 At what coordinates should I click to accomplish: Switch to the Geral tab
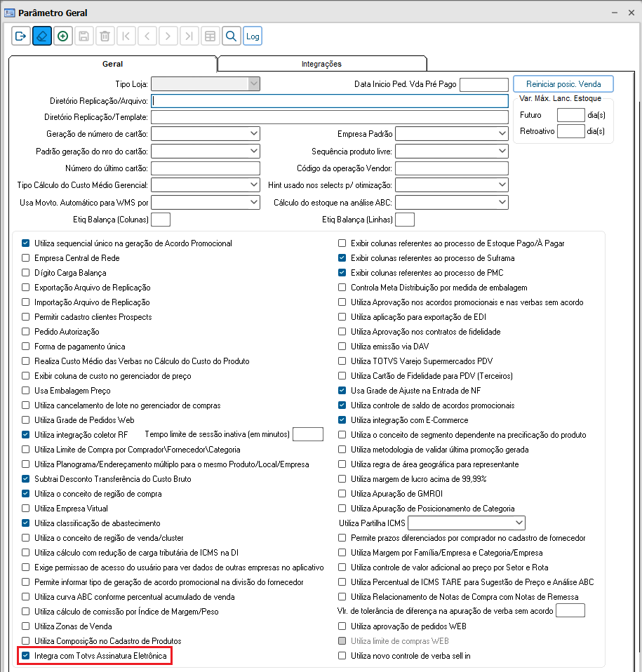tap(113, 64)
